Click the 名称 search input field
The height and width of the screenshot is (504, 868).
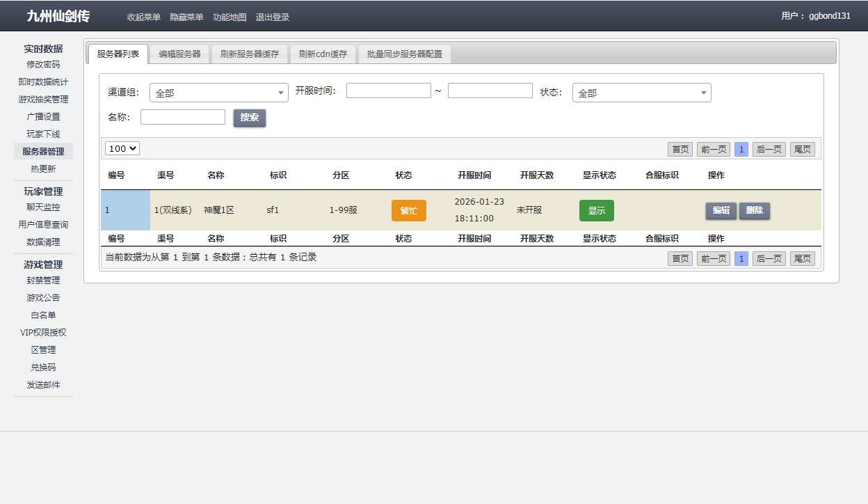(183, 117)
